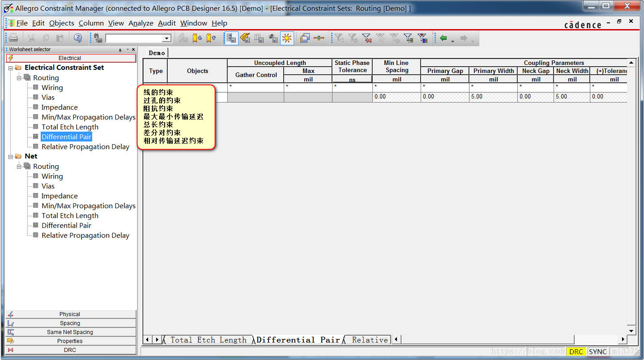644x360 pixels.
Task: Open the Column menu
Action: [91, 23]
